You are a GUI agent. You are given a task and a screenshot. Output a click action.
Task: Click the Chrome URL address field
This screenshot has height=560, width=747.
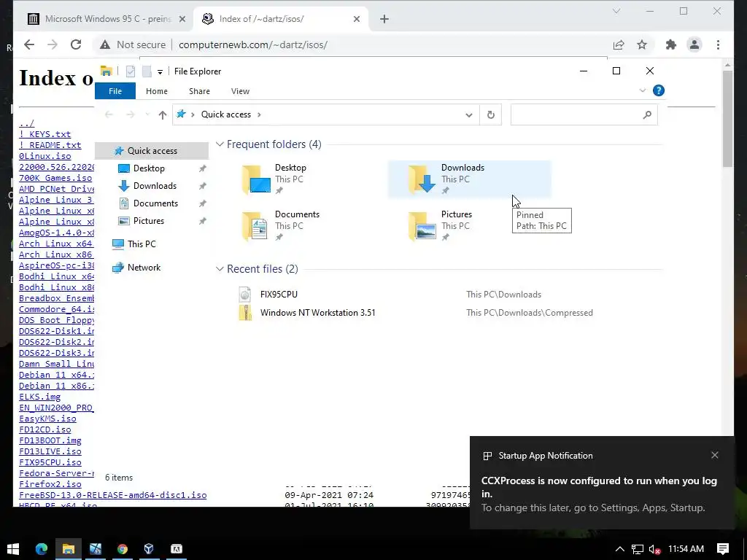point(252,44)
